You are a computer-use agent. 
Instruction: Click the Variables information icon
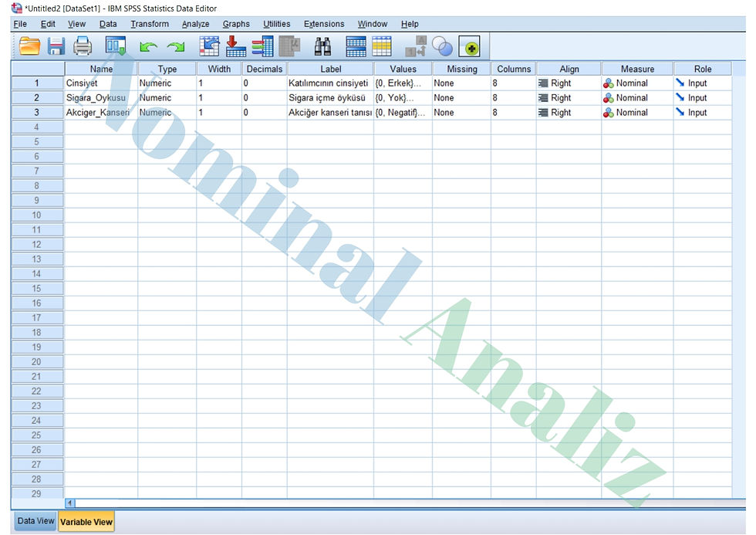coord(262,46)
